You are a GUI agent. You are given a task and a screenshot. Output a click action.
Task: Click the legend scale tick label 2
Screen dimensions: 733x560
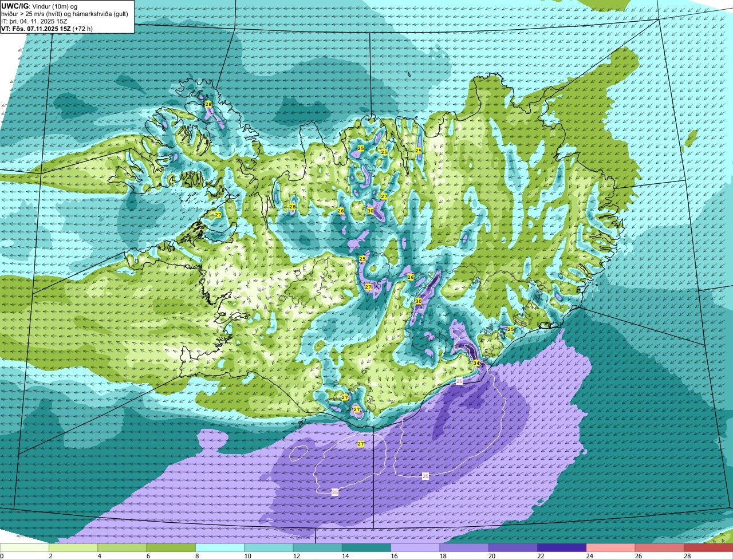[x=50, y=556]
